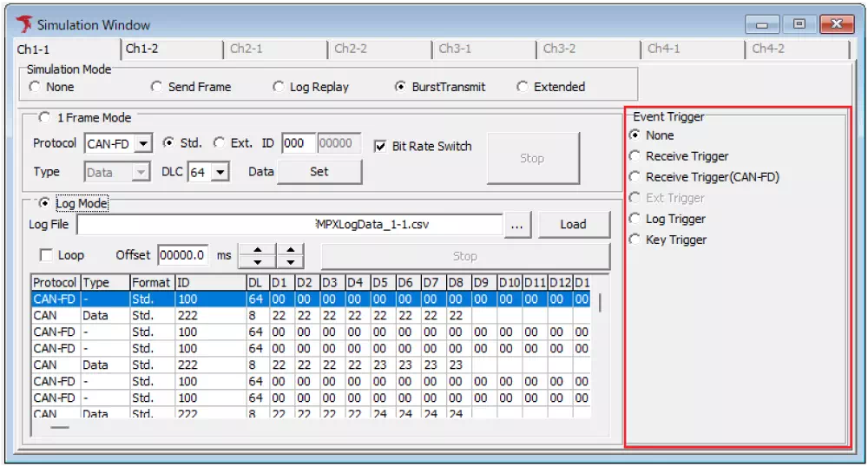Select the Send Frame simulation mode
Screen dimensions: 868x467
click(157, 87)
